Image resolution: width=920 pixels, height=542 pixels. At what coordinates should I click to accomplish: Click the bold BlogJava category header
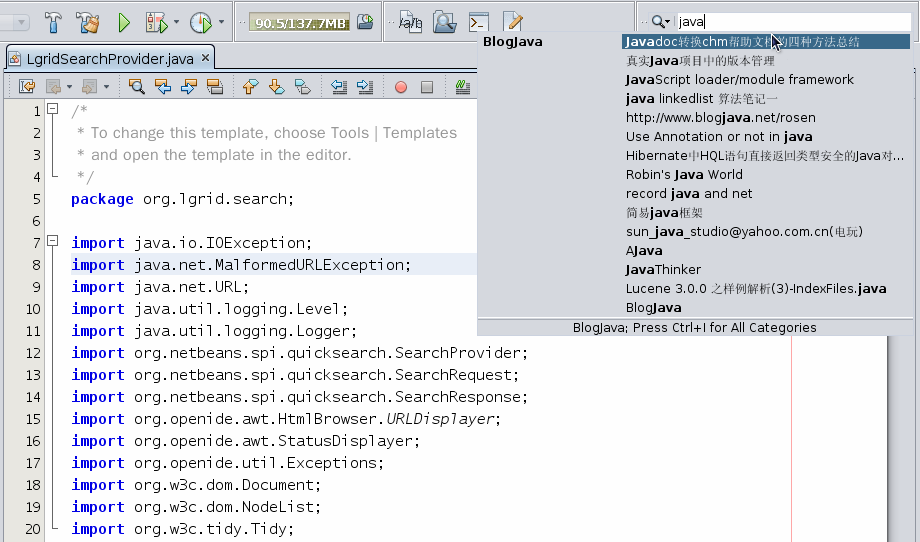512,42
